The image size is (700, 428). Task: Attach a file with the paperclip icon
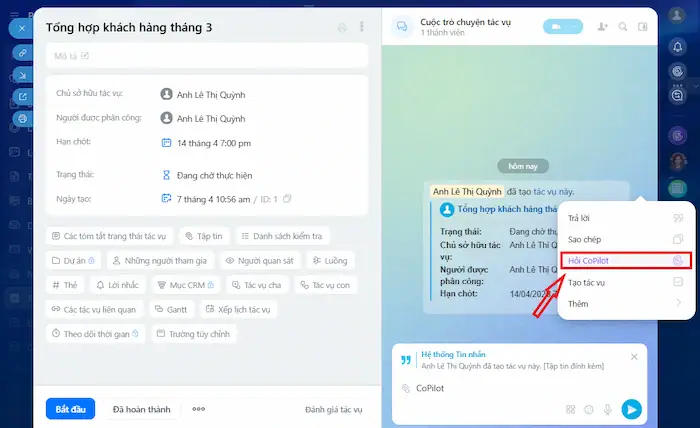click(406, 388)
